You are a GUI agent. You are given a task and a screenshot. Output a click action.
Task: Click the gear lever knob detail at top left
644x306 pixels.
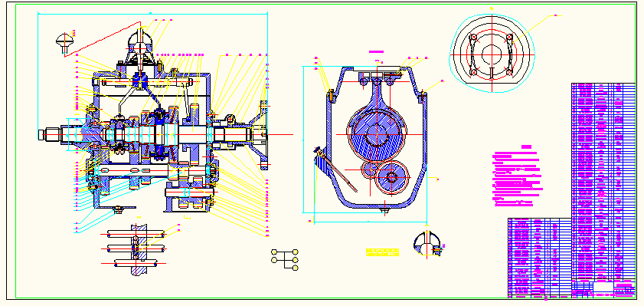65,43
